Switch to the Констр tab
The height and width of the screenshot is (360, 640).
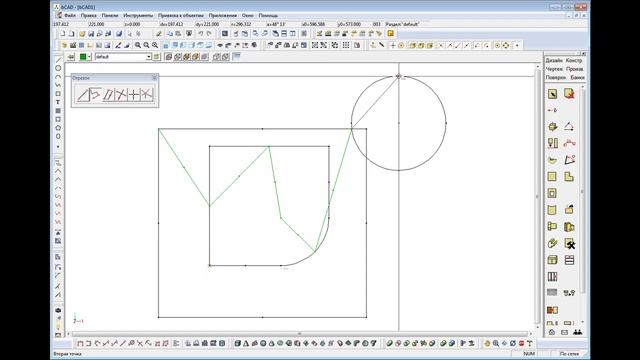(574, 60)
